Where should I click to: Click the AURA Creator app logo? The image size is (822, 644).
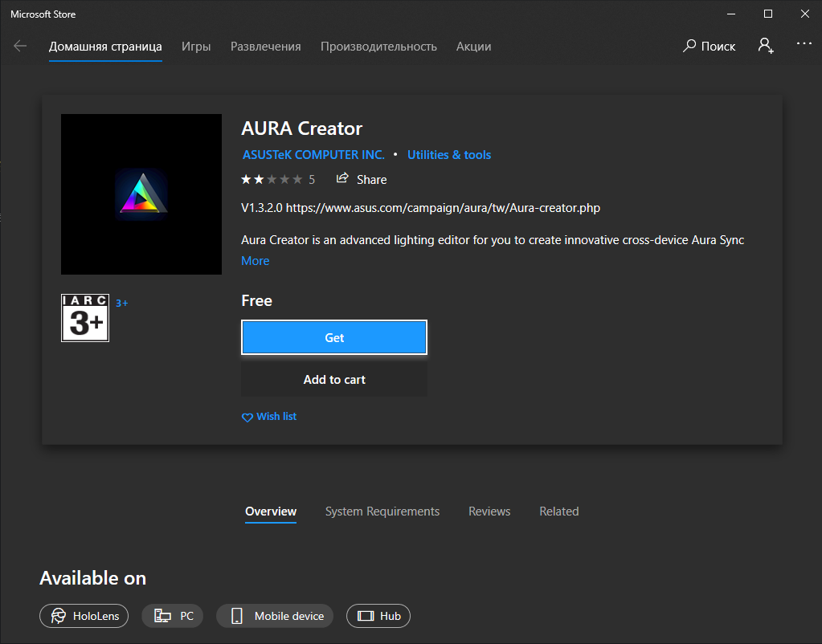tap(141, 194)
